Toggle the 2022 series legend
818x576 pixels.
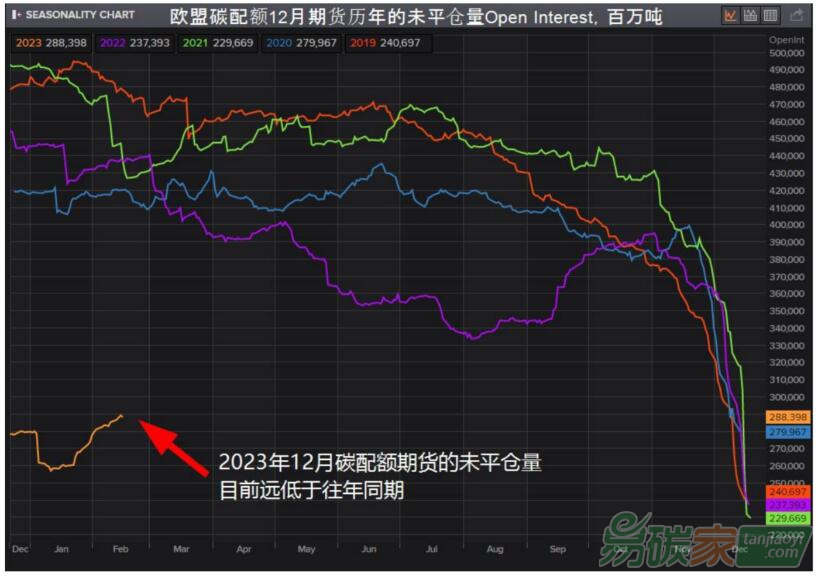(132, 43)
